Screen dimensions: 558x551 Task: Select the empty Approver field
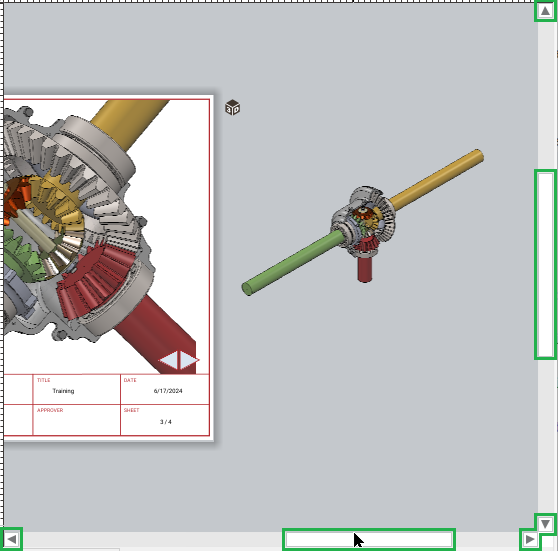[x=77, y=420]
